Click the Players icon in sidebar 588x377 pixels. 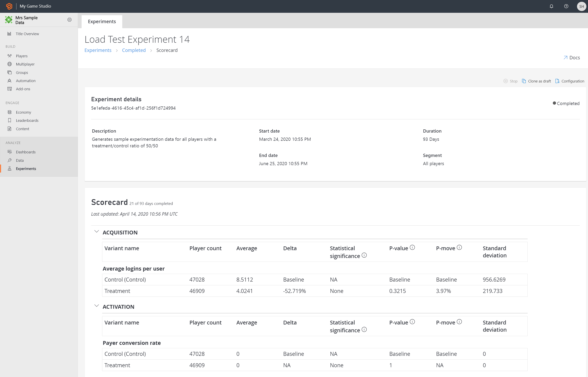click(9, 56)
